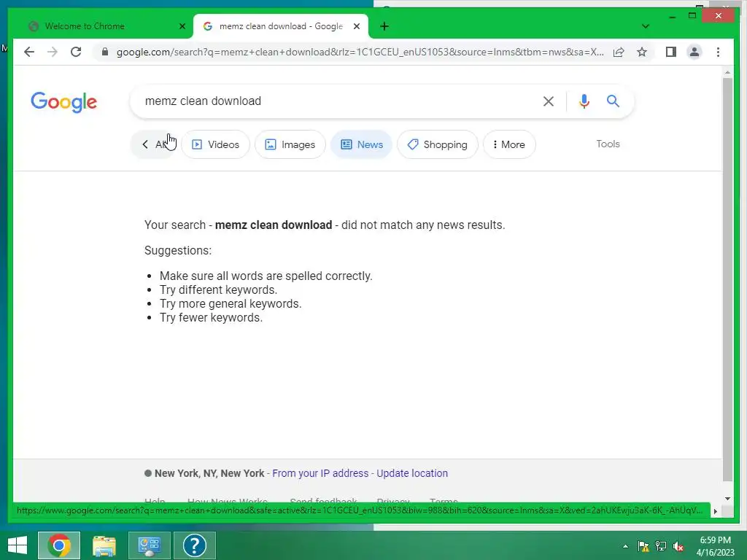
Task: Open search Tools options
Action: pos(608,144)
